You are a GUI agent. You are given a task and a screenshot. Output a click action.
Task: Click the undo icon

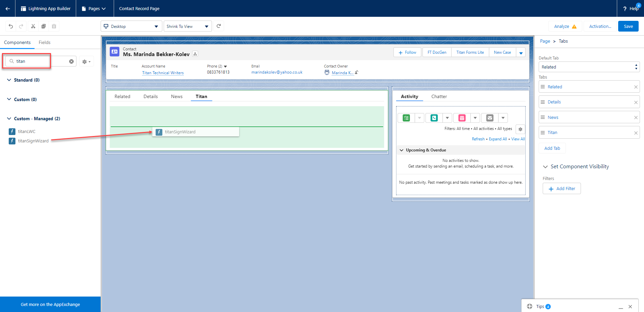pos(11,26)
